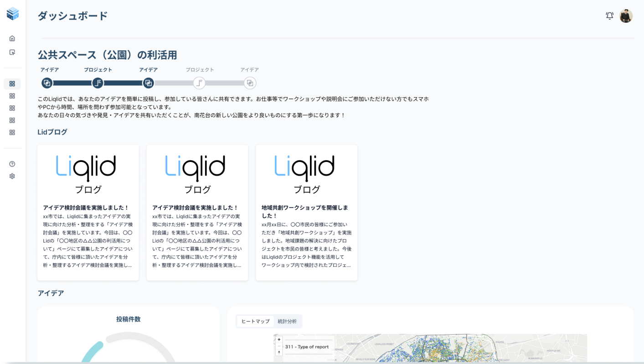Click the Liqlid cube logo in the sidebar
The height and width of the screenshot is (364, 644).
(13, 14)
